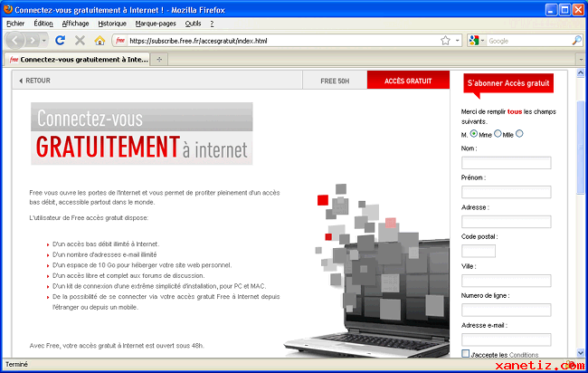
Task: Click the laptop illustration image
Action: pos(367,270)
